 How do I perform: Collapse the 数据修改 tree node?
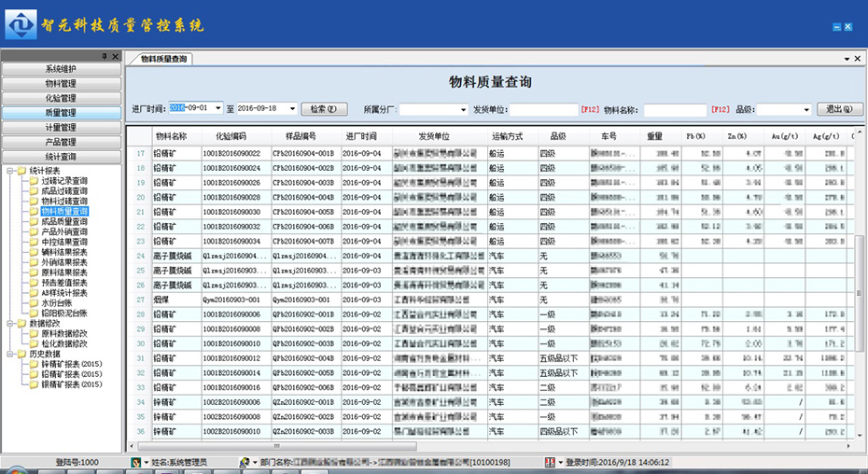click(x=8, y=324)
